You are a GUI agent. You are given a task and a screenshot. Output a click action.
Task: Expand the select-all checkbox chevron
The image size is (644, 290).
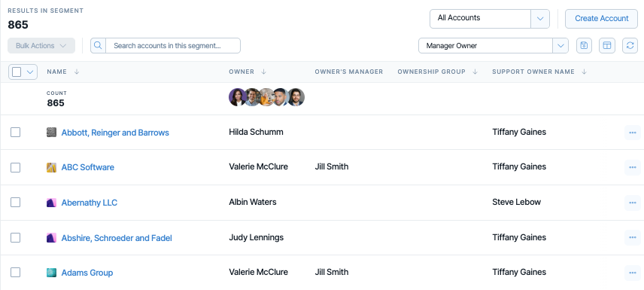tap(30, 72)
